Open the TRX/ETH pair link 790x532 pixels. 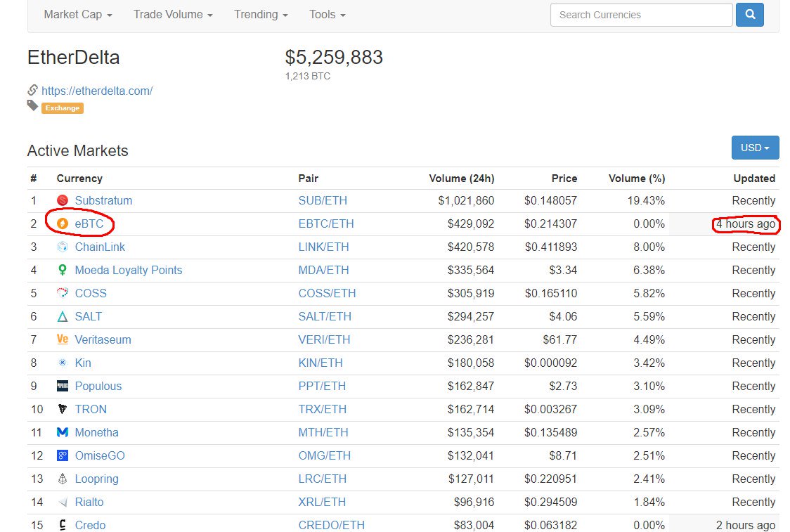click(323, 409)
